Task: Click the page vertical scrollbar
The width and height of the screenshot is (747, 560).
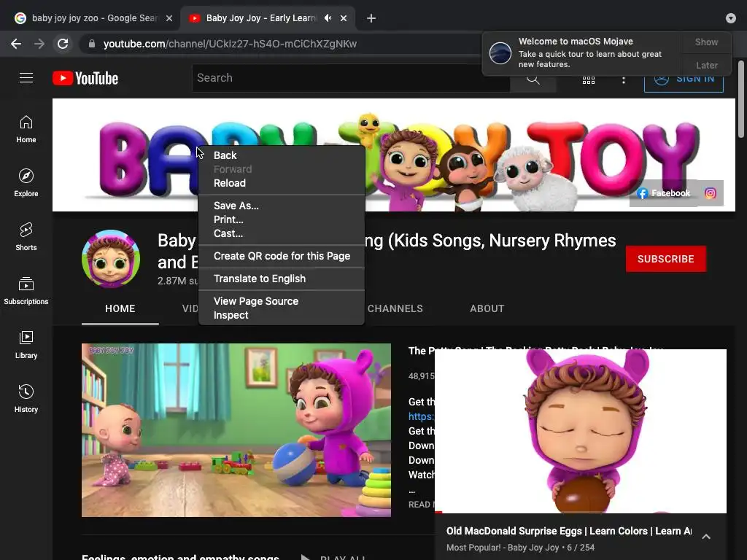Action: point(741,98)
